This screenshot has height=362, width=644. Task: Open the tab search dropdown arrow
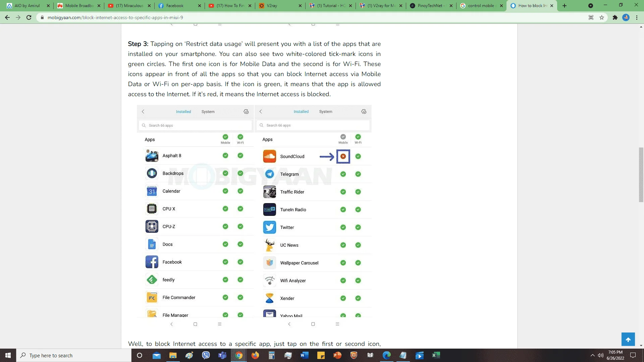pos(591,6)
